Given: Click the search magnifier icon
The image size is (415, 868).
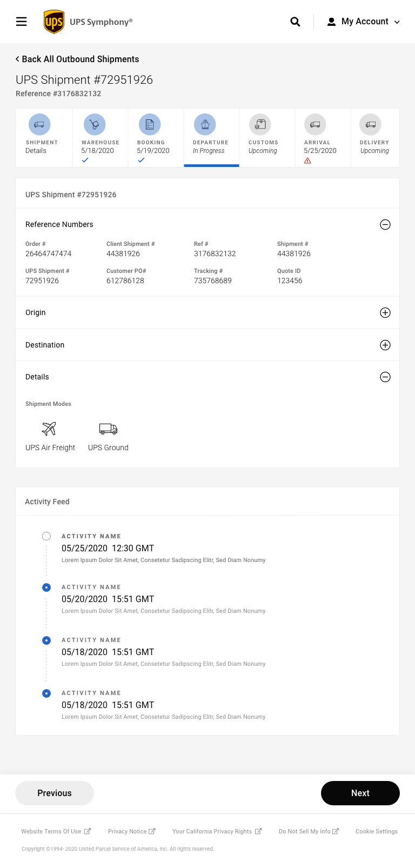Looking at the screenshot, I should (295, 22).
